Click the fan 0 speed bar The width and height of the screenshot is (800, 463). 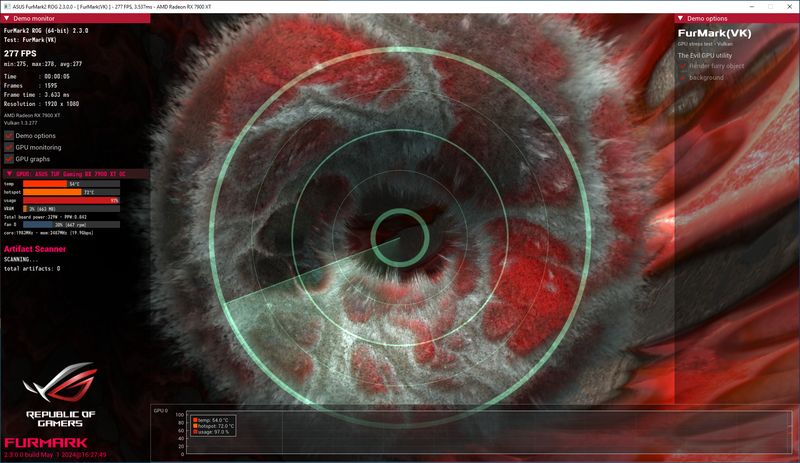71,225
